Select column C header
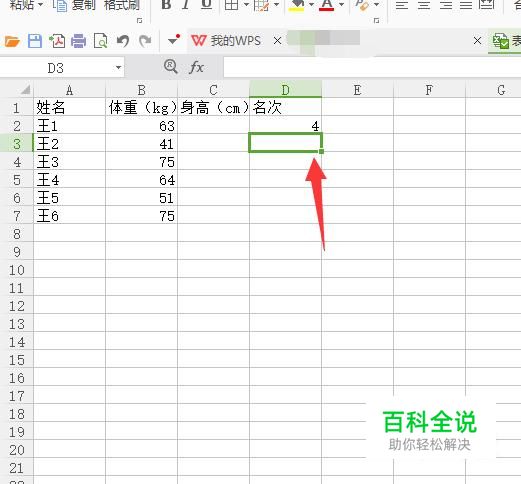This screenshot has height=484, width=521. pos(213,90)
